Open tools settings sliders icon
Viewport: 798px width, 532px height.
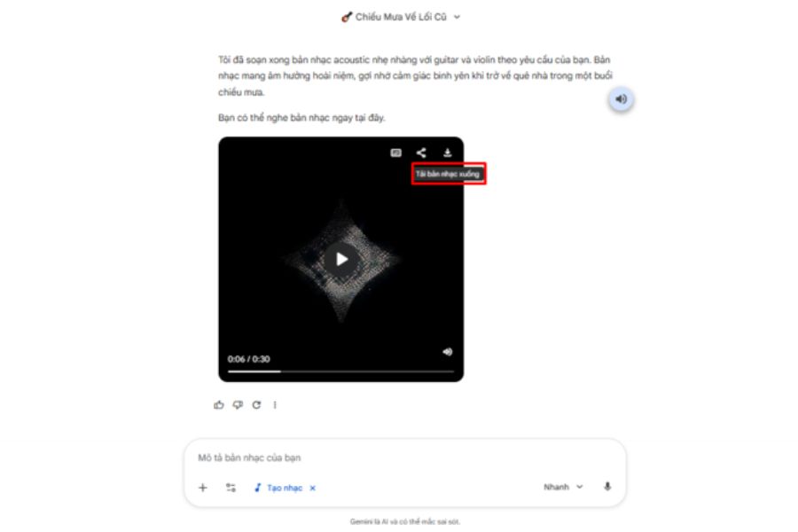pyautogui.click(x=231, y=488)
